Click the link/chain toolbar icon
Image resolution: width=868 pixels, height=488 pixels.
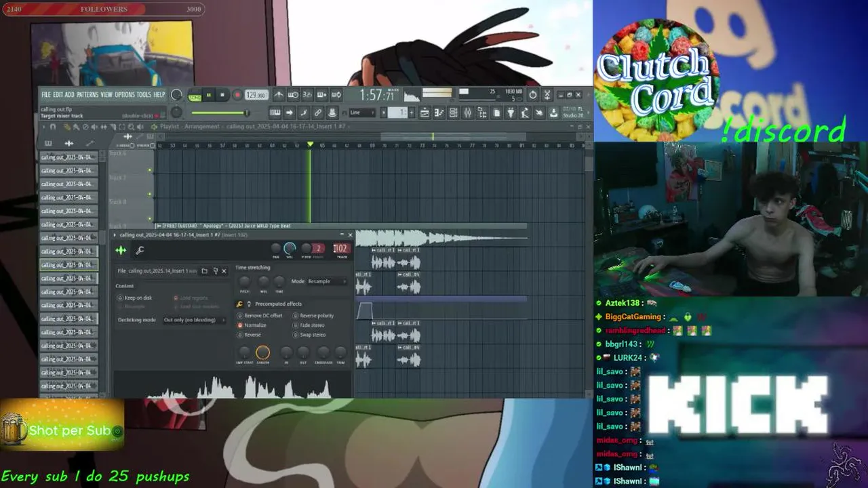click(317, 113)
